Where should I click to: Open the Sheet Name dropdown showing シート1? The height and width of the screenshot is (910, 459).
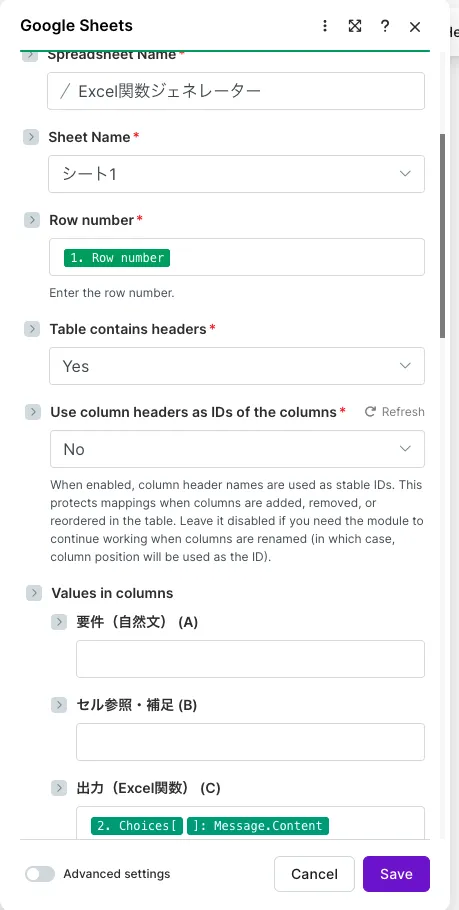[236, 174]
